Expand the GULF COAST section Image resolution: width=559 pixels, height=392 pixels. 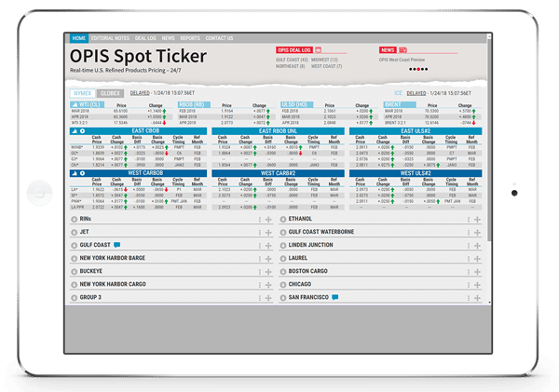[x=75, y=246]
